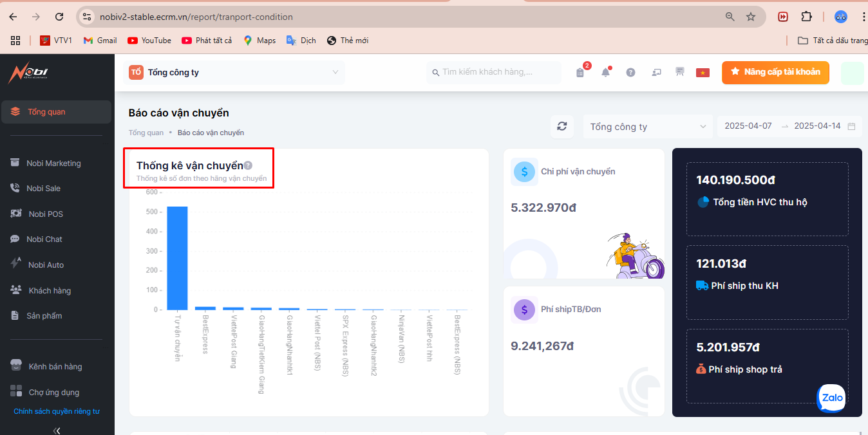Viewport: 868px width, 435px height.
Task: Click the Nâng cấp tài khoản button
Action: tap(775, 72)
